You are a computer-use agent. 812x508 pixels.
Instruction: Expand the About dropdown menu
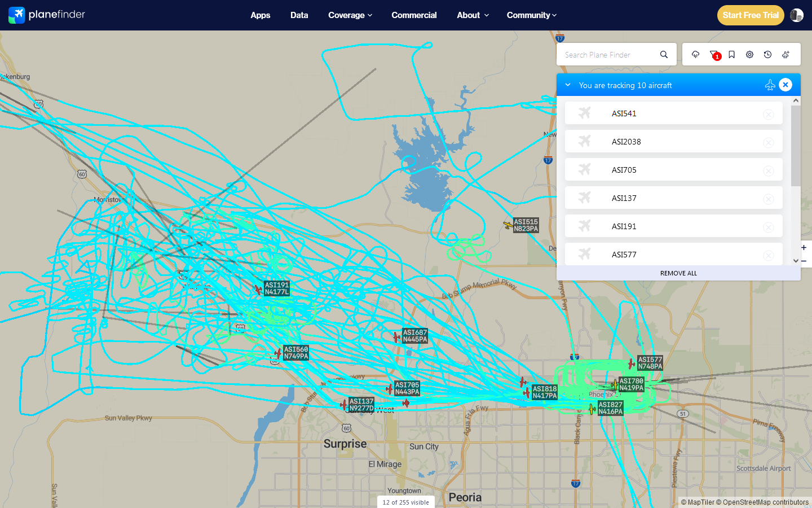click(473, 15)
